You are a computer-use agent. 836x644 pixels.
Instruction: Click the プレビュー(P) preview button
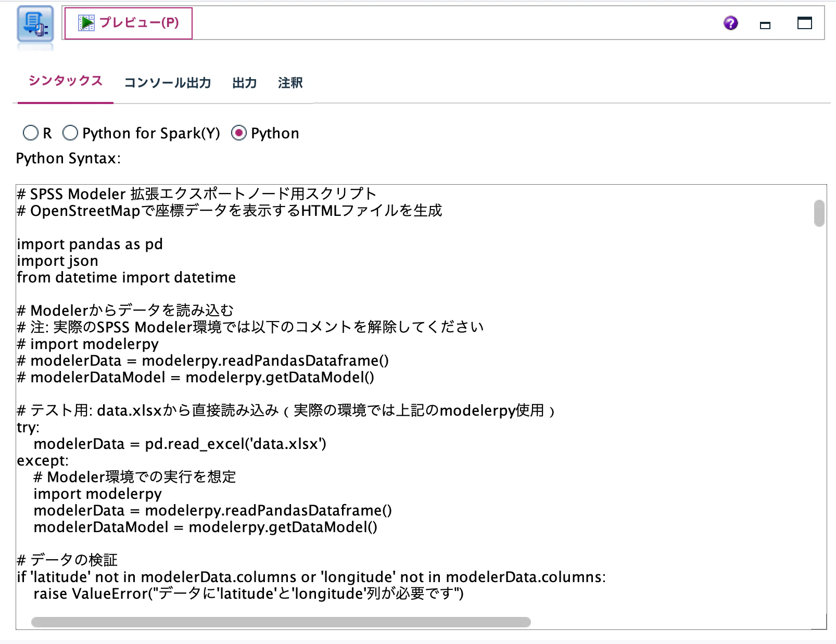click(x=129, y=23)
